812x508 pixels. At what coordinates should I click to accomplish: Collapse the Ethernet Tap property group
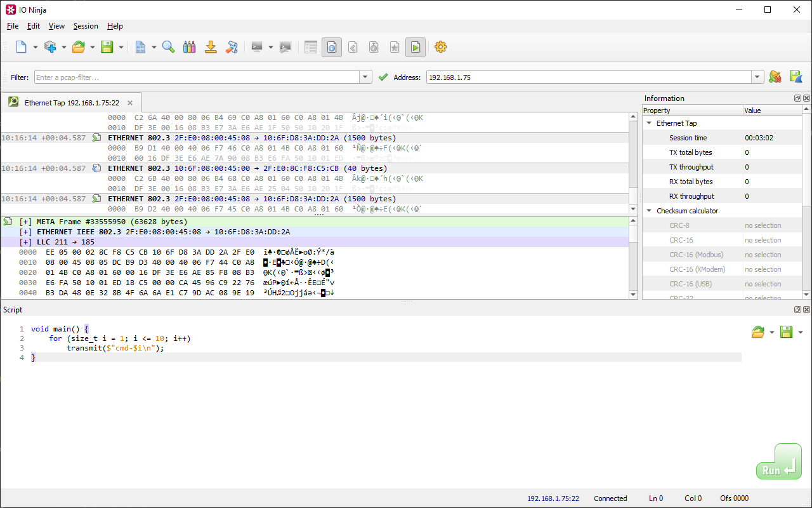coord(649,123)
